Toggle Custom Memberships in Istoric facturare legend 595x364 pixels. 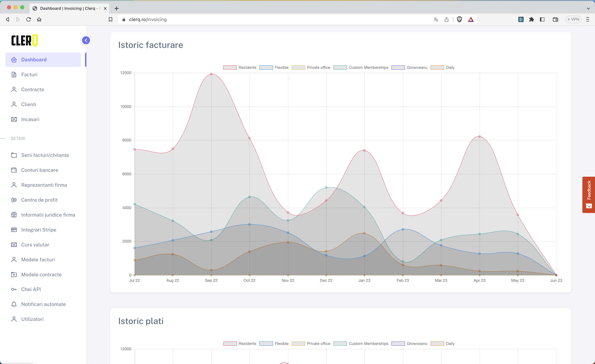pyautogui.click(x=361, y=67)
